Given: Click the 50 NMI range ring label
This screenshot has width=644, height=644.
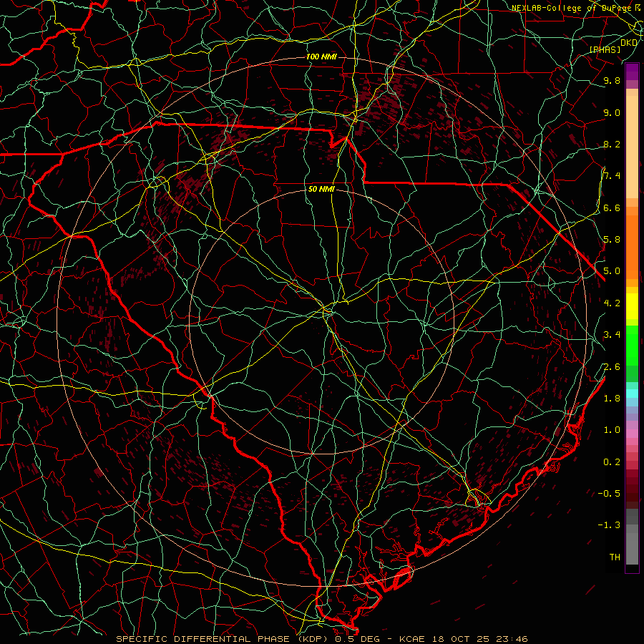Looking at the screenshot, I should [x=321, y=190].
